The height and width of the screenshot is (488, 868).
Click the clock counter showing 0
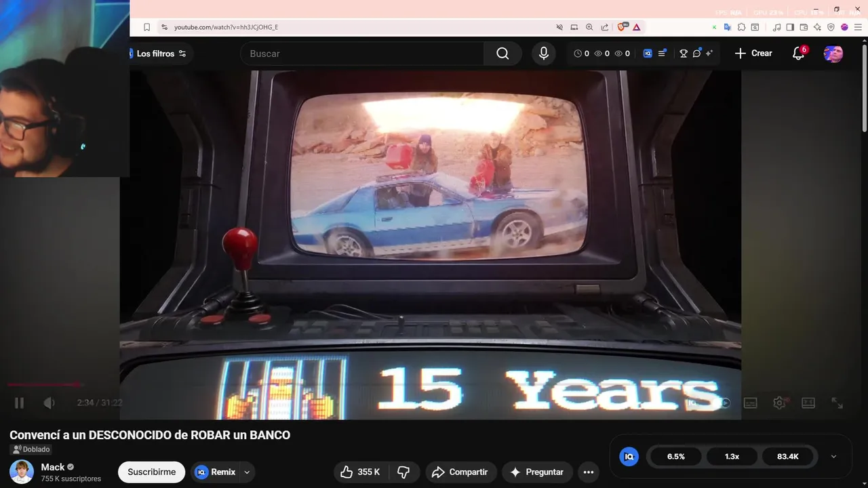coord(581,54)
